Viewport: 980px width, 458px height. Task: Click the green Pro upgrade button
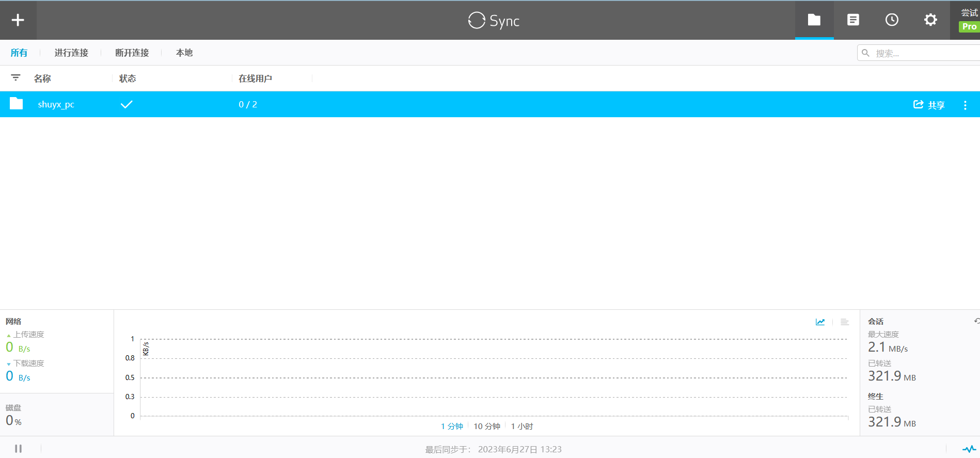point(969,26)
